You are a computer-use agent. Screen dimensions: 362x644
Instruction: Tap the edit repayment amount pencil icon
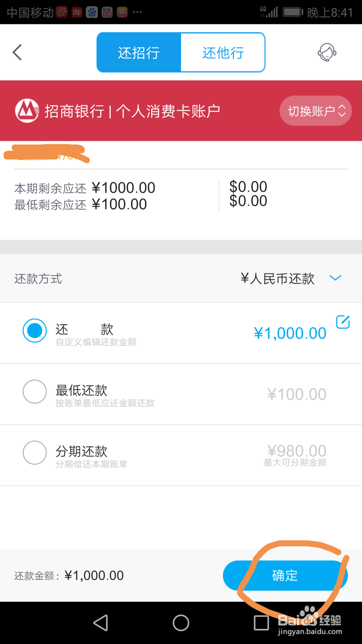click(343, 322)
